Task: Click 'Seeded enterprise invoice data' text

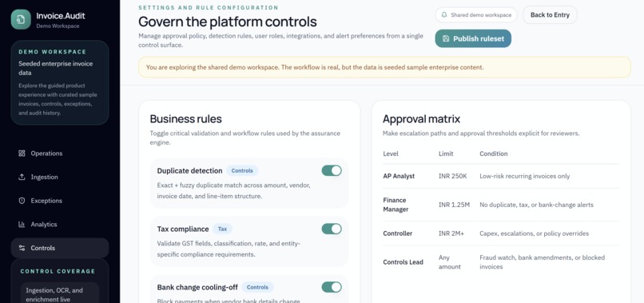Action: pyautogui.click(x=55, y=68)
